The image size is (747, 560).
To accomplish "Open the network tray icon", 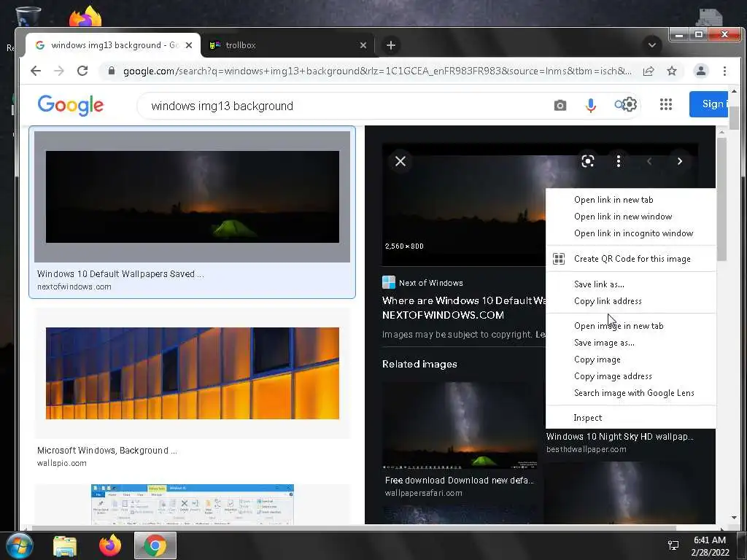I will coord(673,545).
